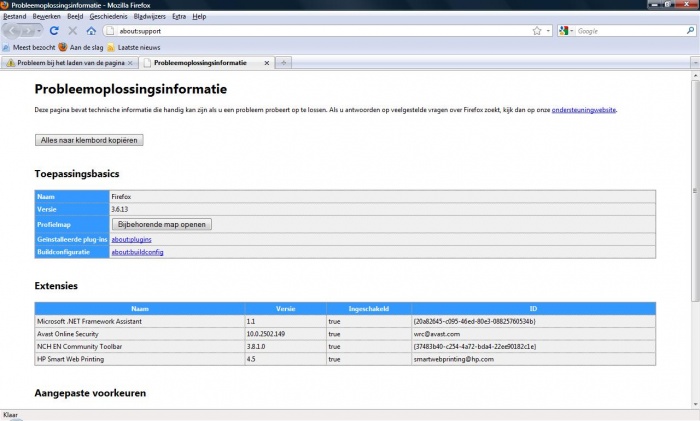Open the Bladwijzers menu
This screenshot has width=700, height=421.
pyautogui.click(x=150, y=17)
